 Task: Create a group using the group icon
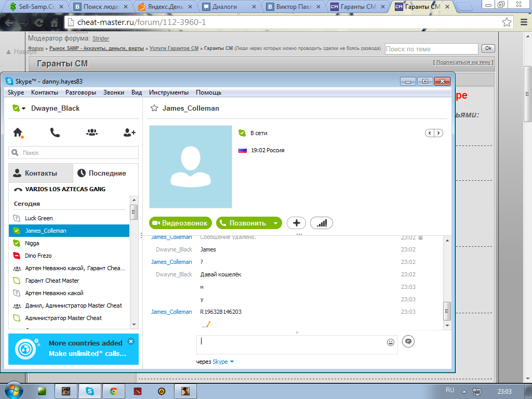click(x=92, y=132)
